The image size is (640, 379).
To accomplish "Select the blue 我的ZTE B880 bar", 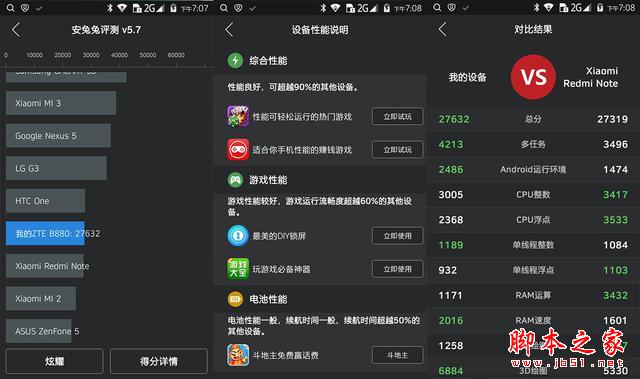I will pos(45,233).
